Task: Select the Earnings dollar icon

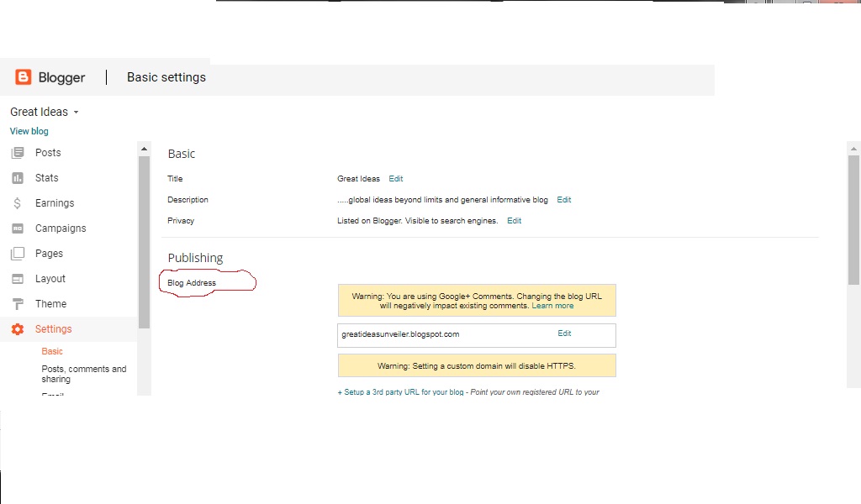Action: coord(18,203)
